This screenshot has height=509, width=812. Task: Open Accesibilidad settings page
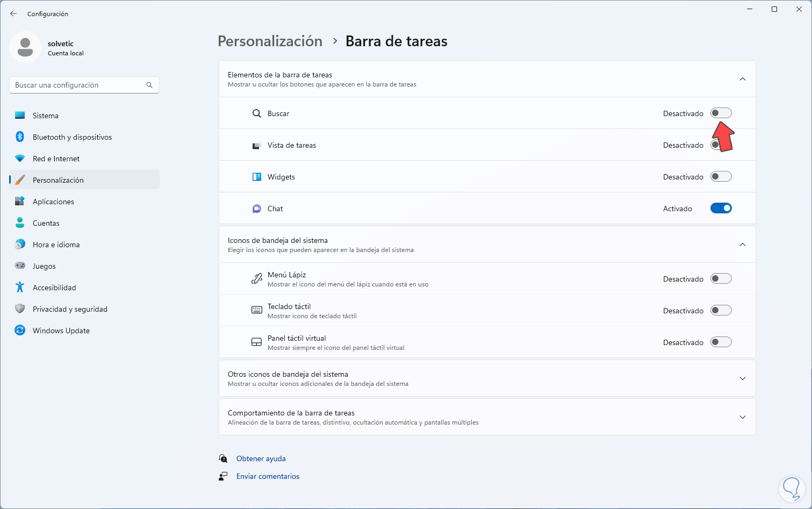point(54,288)
